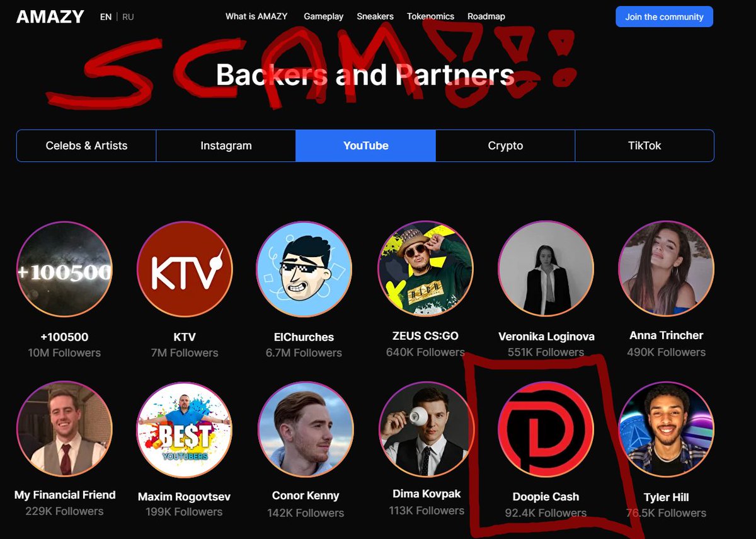Select the Maxim Rogovtsev avatar
Viewport: 756px width, 539px height.
(x=185, y=431)
